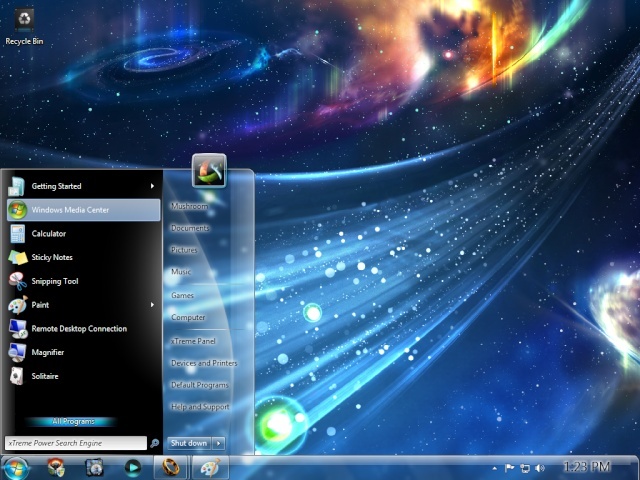Expand Getting Started submenu arrow
The image size is (640, 480).
(152, 186)
